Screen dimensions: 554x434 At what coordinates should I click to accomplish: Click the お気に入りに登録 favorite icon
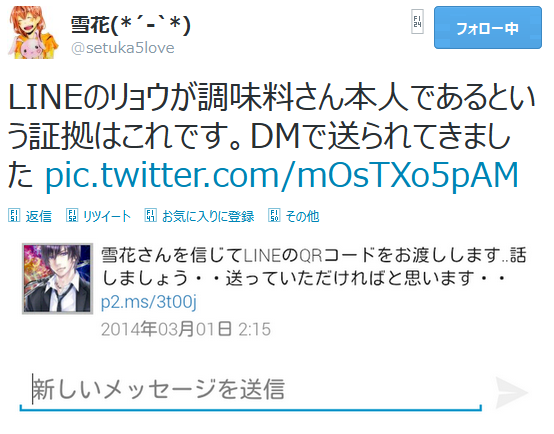(x=151, y=215)
